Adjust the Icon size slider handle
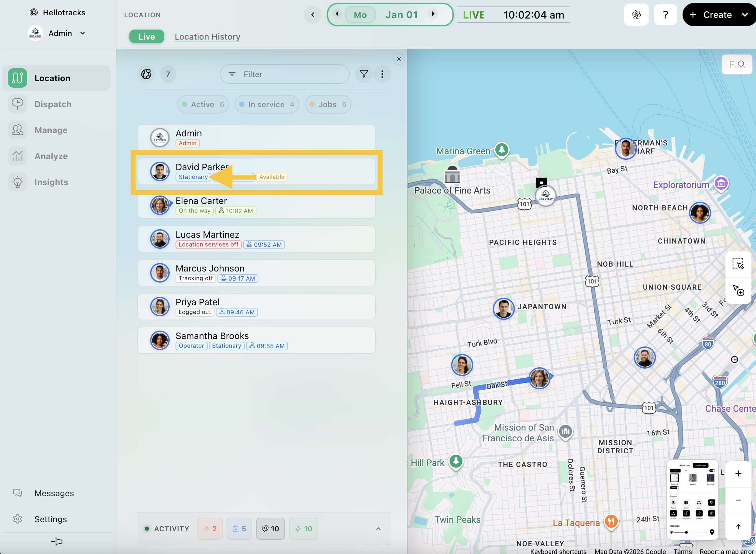This screenshot has width=756, height=554. [686, 532]
